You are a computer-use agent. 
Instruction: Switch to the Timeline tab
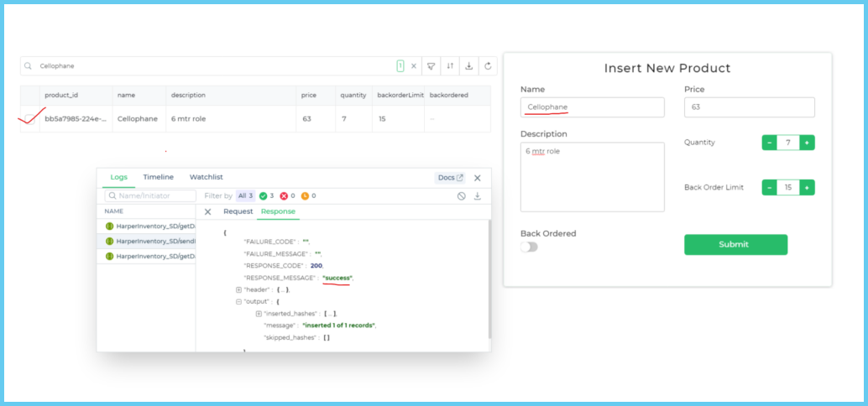(158, 177)
